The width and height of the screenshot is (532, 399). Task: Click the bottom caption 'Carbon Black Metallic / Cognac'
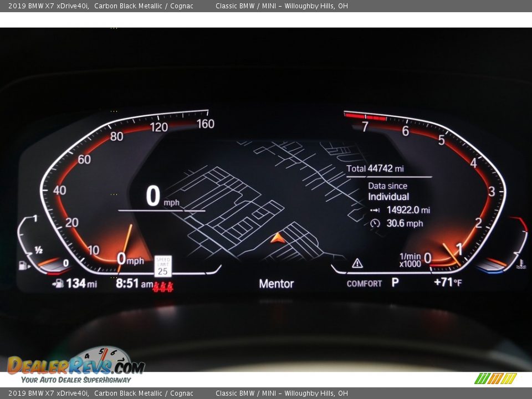(144, 393)
